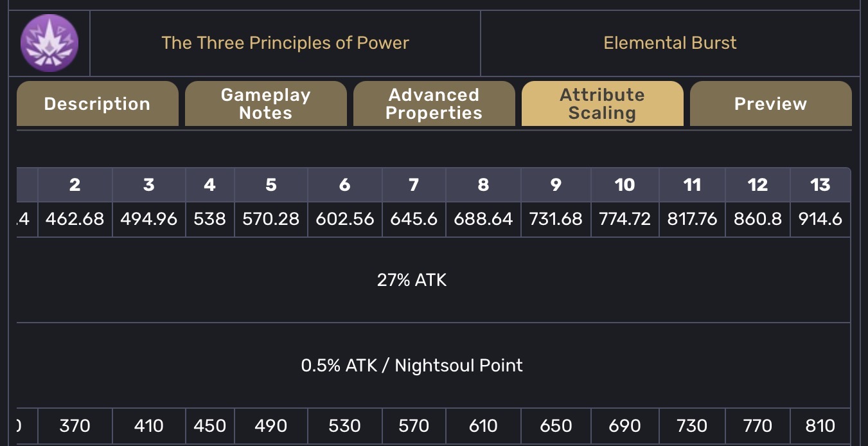The image size is (868, 446).
Task: Open the Preview tab
Action: [770, 103]
